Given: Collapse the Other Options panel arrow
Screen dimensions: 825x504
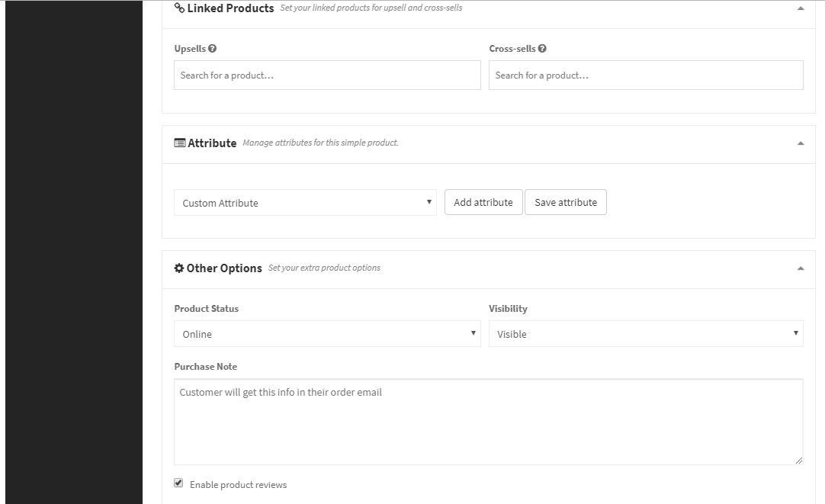Looking at the screenshot, I should point(801,268).
